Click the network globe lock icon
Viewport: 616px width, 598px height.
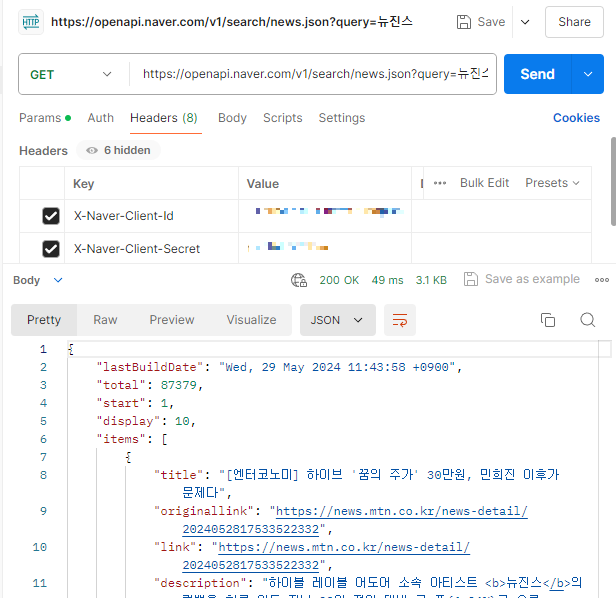299,280
